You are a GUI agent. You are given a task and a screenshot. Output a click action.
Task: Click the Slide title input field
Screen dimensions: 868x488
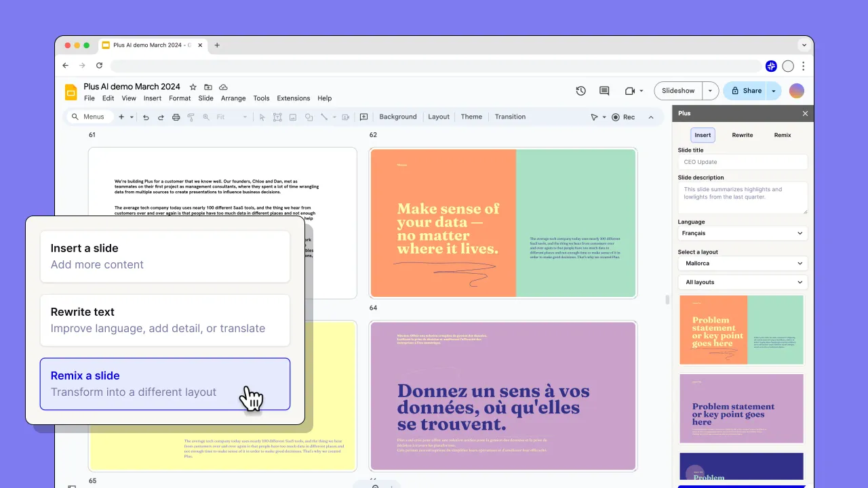[743, 162]
